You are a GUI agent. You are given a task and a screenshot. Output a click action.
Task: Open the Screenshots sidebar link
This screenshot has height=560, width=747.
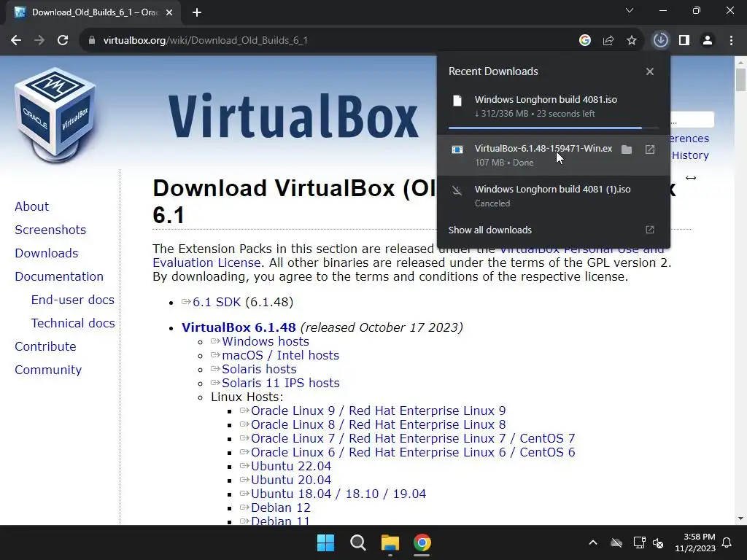pyautogui.click(x=50, y=230)
